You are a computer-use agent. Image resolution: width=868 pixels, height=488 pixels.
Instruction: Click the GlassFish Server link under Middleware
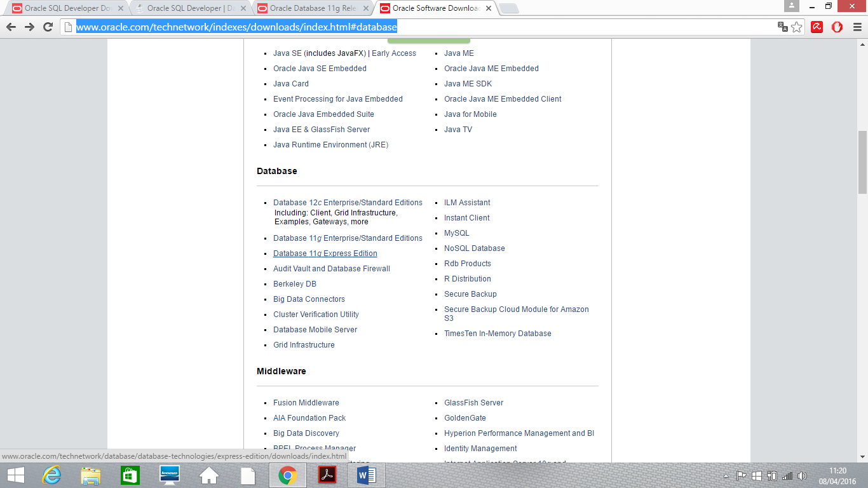coord(473,403)
